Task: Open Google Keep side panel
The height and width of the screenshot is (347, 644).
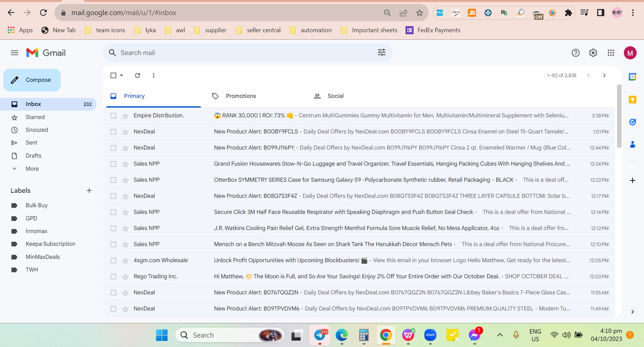Action: [x=633, y=100]
